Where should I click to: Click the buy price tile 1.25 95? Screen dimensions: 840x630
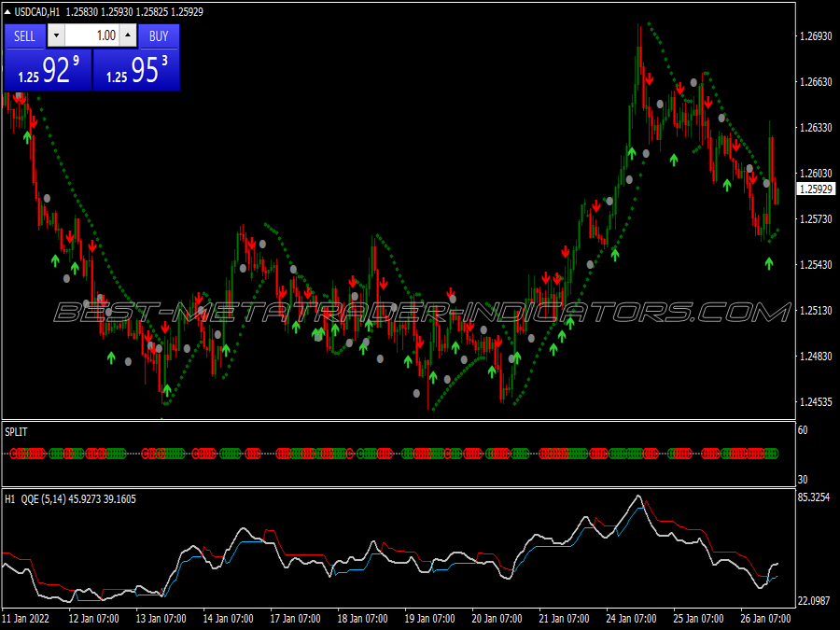(x=136, y=70)
